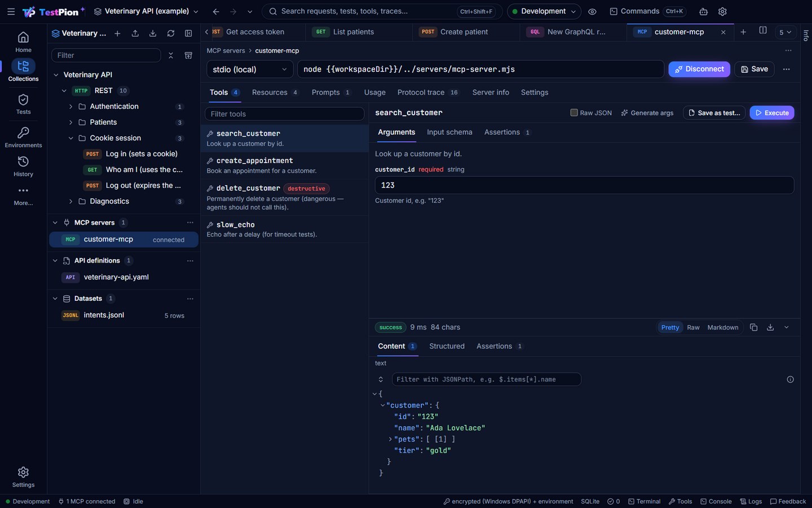The height and width of the screenshot is (508, 812).
Task: Click the import (upload arrow) icon in collections header
Action: click(135, 33)
